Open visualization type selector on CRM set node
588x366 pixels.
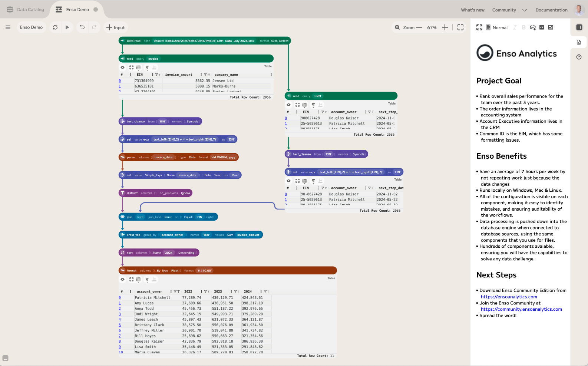click(304, 181)
